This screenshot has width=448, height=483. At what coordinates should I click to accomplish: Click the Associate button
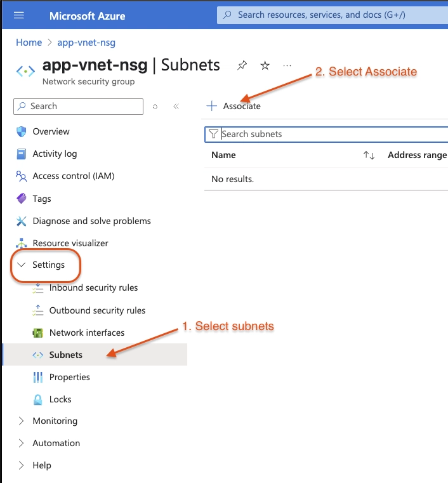click(x=234, y=106)
